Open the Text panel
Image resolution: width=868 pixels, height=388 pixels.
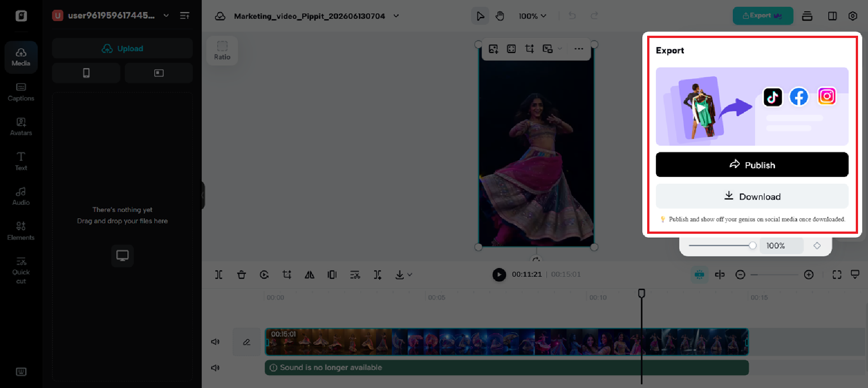[x=21, y=161]
